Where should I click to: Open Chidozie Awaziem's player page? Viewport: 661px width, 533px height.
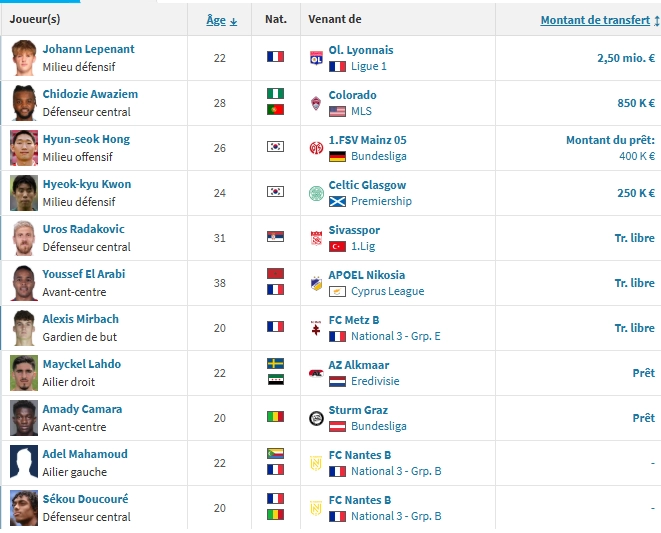click(90, 94)
